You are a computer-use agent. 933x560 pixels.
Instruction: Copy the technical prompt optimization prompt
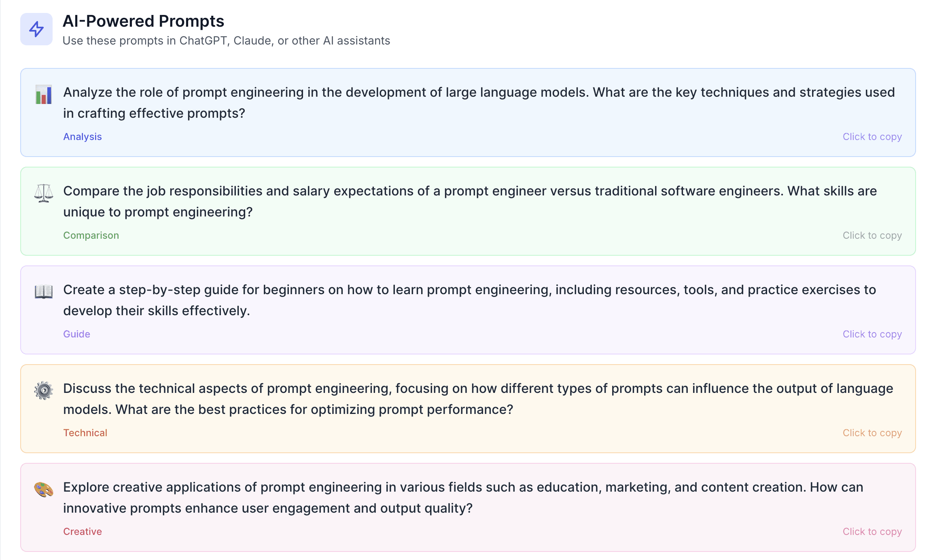pyautogui.click(x=872, y=433)
